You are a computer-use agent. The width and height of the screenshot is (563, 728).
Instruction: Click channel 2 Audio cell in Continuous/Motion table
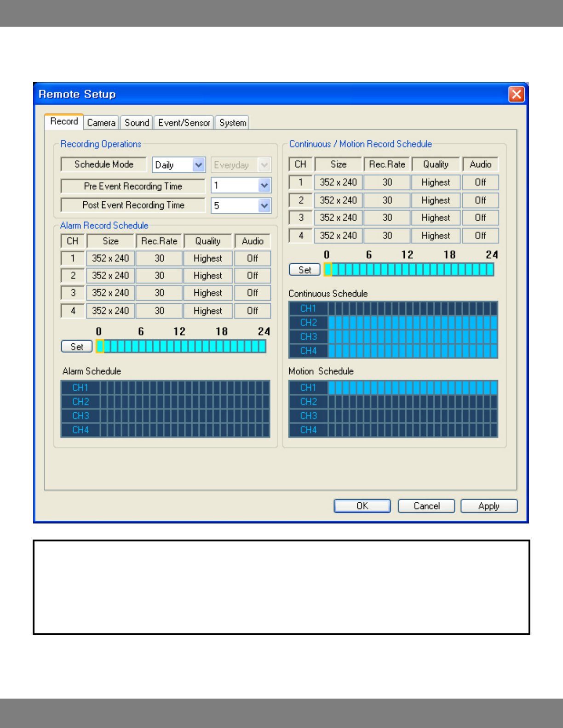coord(480,200)
